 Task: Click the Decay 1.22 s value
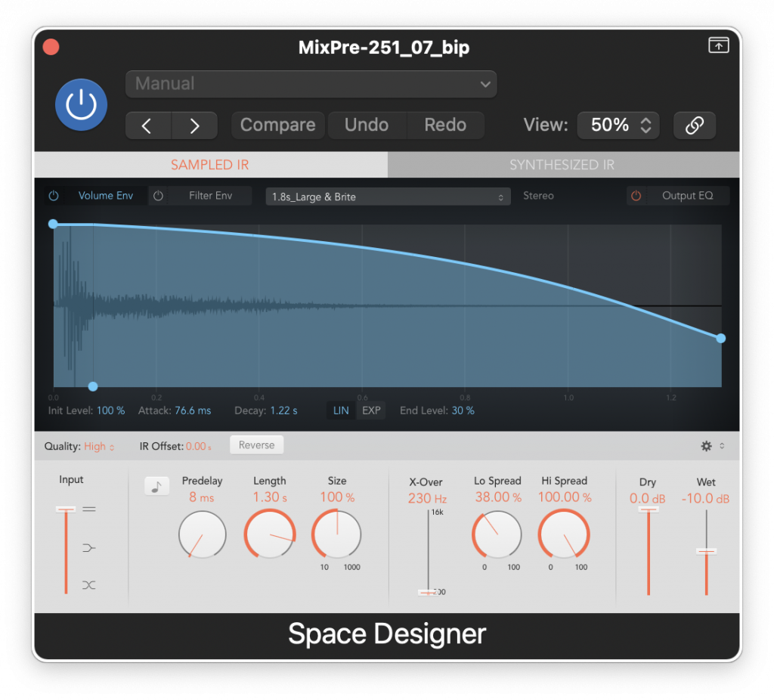(x=284, y=410)
